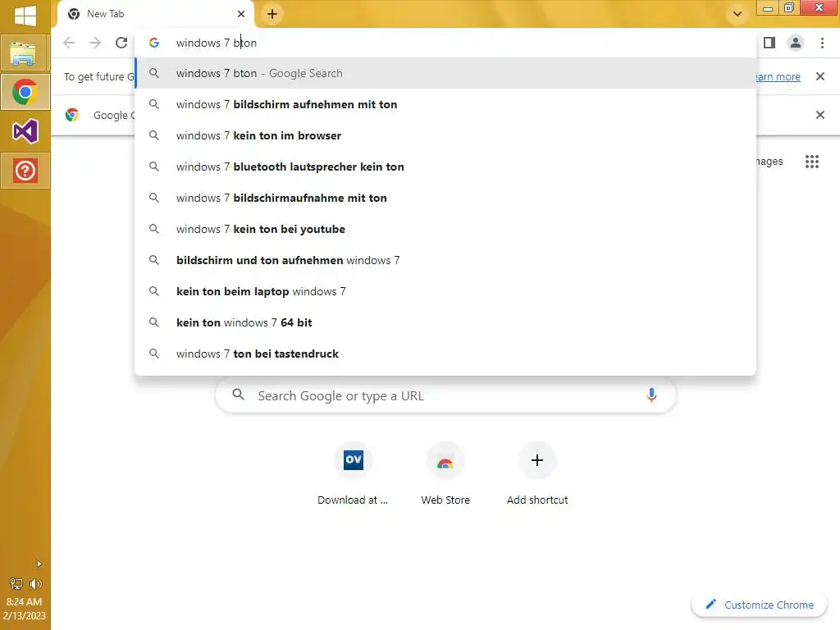Dismiss the Google Chrome infobar

tap(819, 115)
